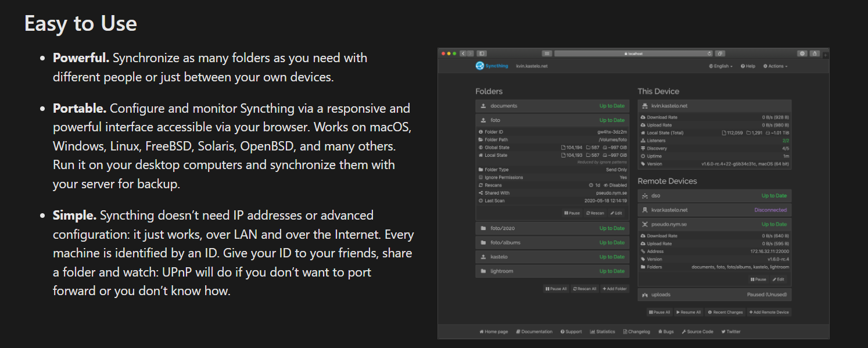The width and height of the screenshot is (868, 348).
Task: Click the Send Only folder type value
Action: coord(617,170)
